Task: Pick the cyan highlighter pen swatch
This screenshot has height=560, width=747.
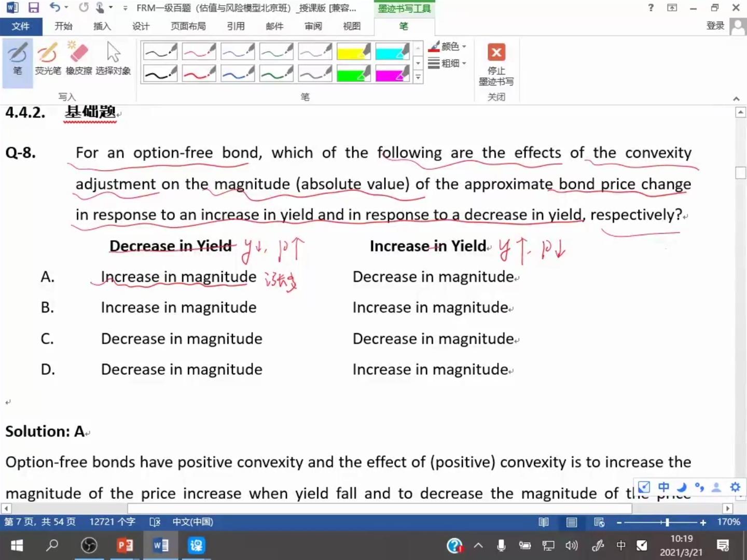Action: pyautogui.click(x=392, y=52)
